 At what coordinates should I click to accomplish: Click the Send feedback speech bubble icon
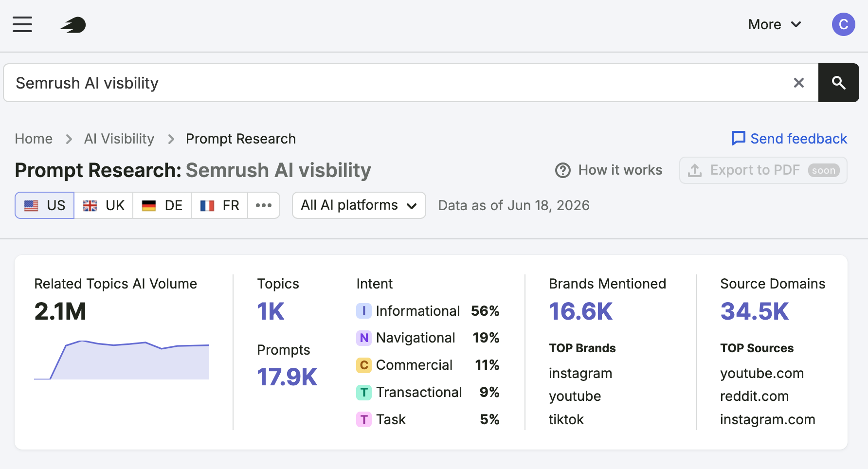(738, 138)
